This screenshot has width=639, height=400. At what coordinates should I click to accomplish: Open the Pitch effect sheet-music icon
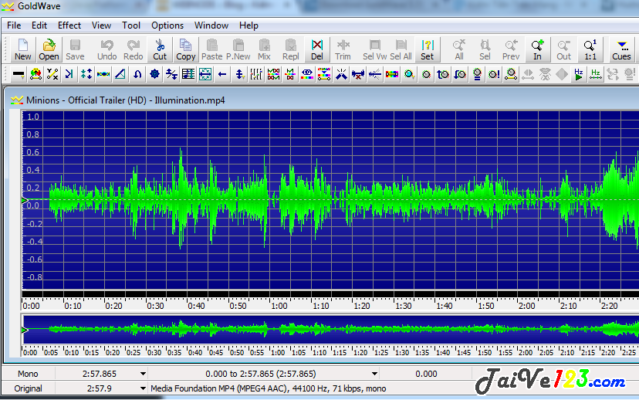pyautogui.click(x=188, y=74)
